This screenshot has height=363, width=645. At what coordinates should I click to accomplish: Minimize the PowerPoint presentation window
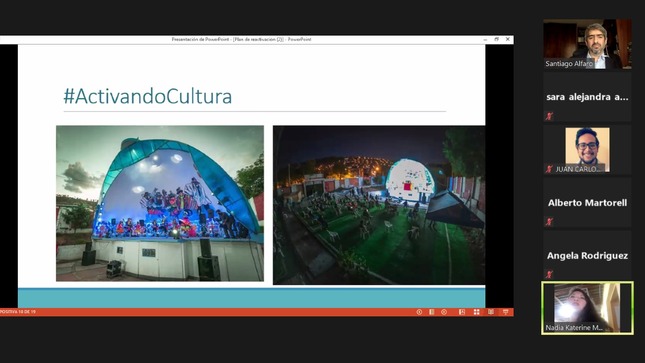coord(485,40)
